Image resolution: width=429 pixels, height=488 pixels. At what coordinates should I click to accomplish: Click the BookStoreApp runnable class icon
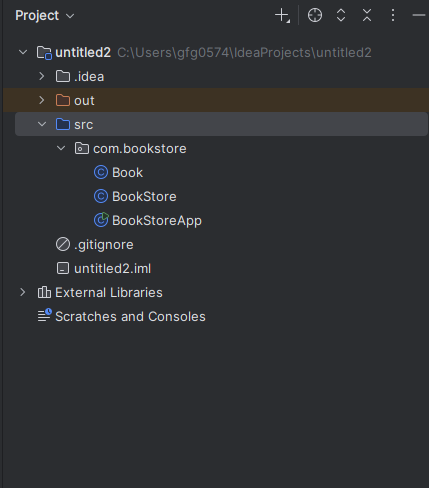(x=101, y=220)
